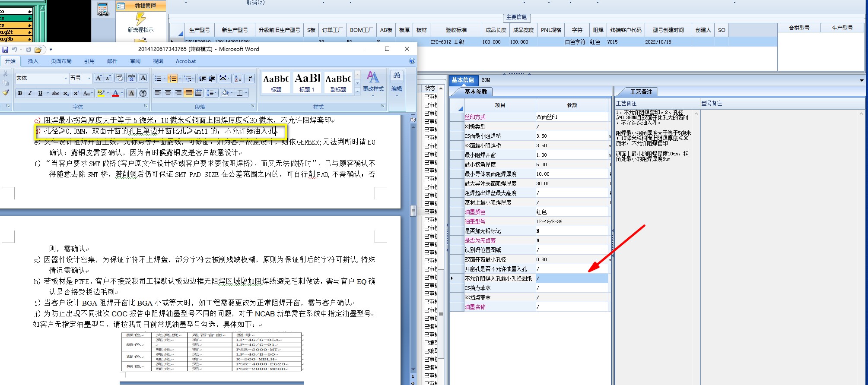The height and width of the screenshot is (385, 868).
Task: Apply red font color
Action: pos(115,93)
